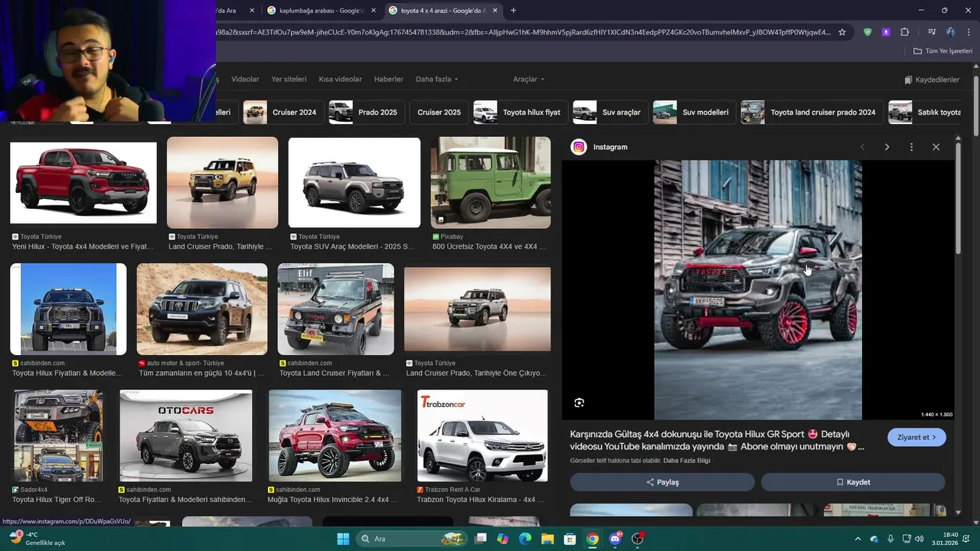Select the Cruiser 2025 filter chip
Image resolution: width=980 pixels, height=551 pixels.
[x=439, y=112]
